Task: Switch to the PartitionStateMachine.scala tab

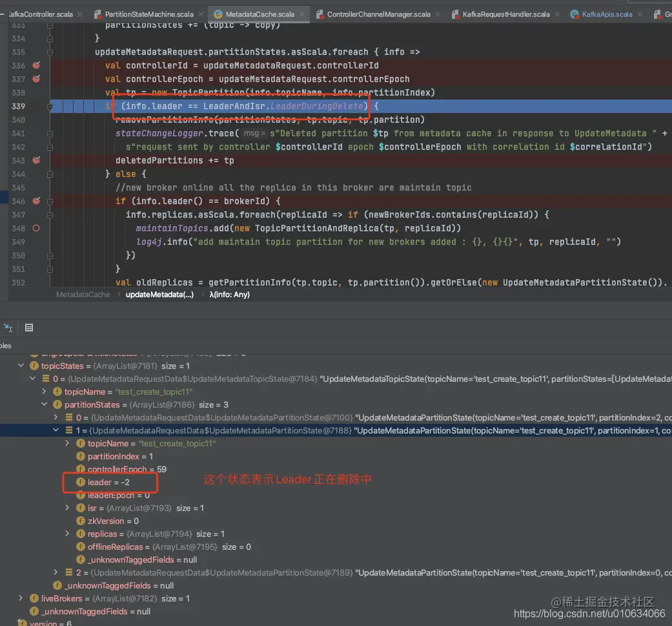Action: 148,14
